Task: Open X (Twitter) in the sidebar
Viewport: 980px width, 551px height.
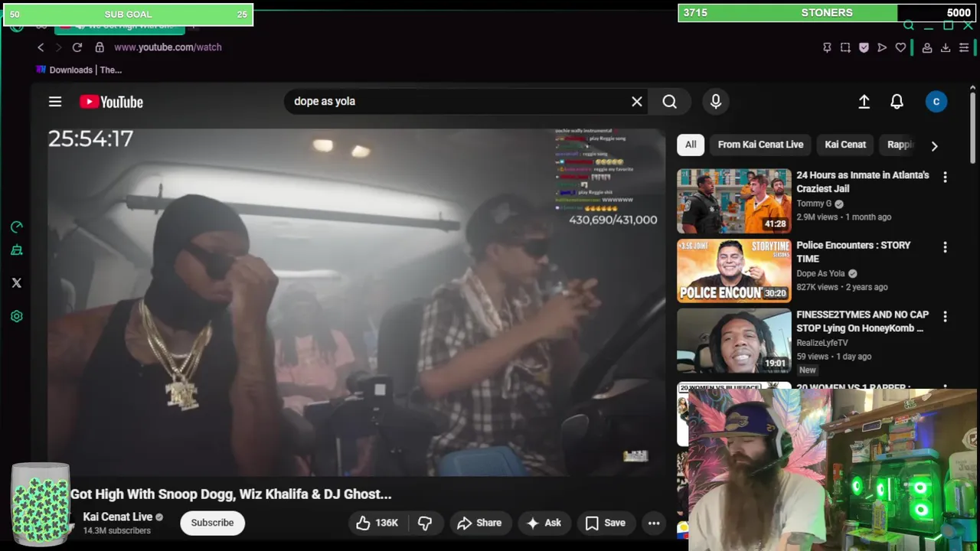Action: (17, 283)
